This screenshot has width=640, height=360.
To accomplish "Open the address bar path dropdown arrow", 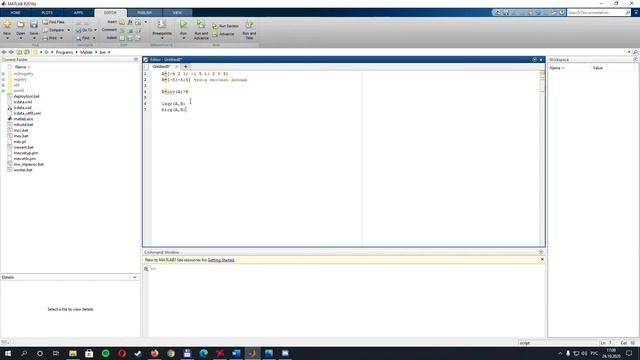I will tap(629, 52).
